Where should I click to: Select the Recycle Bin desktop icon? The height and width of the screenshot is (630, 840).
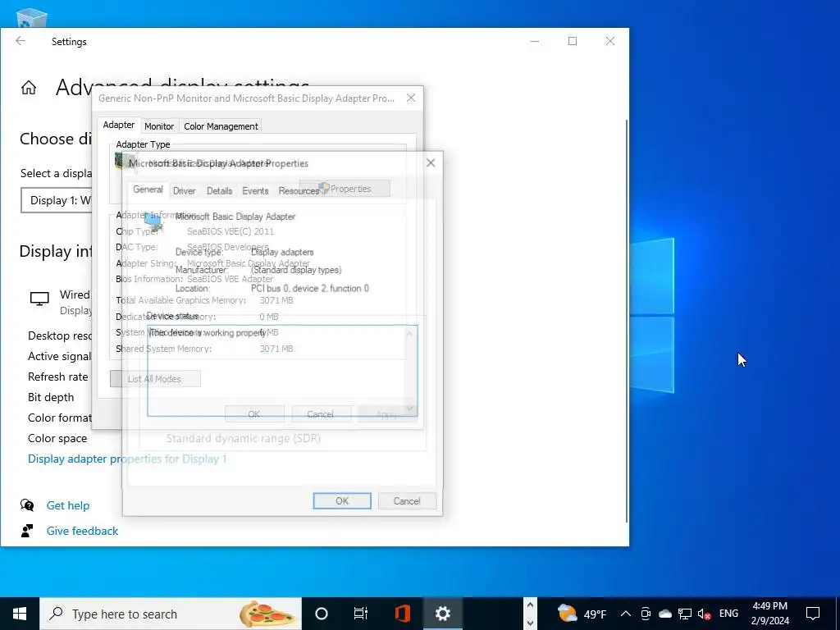[32, 18]
